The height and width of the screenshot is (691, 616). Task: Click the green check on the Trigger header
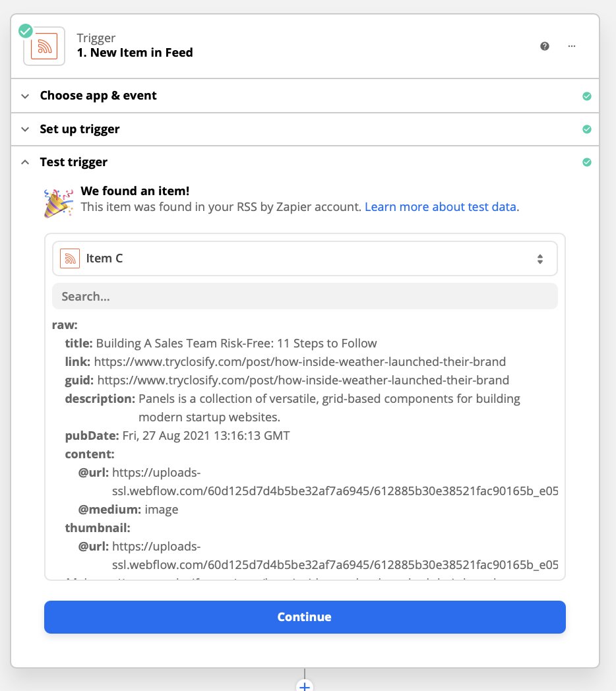(25, 30)
